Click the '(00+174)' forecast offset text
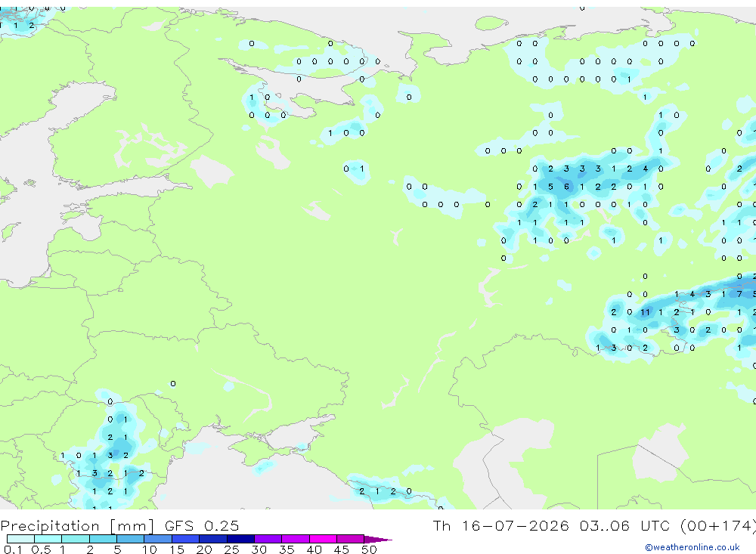This screenshot has height=554, width=756. (717, 525)
